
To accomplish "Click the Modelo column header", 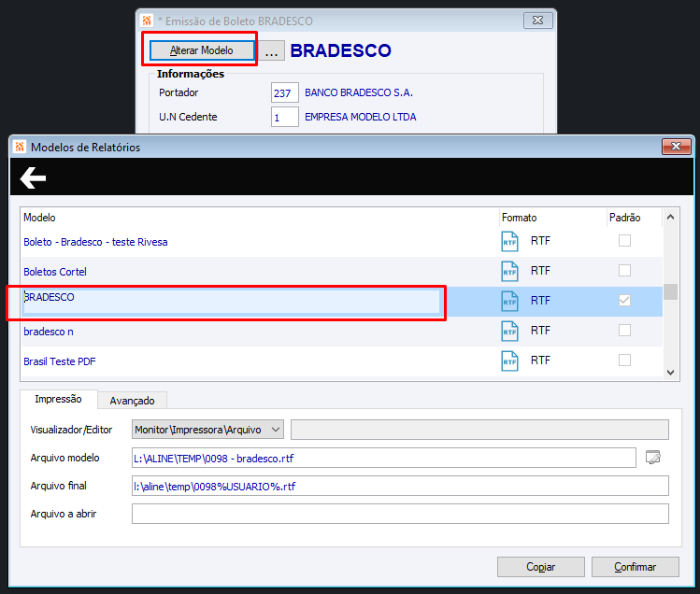I will tap(39, 218).
